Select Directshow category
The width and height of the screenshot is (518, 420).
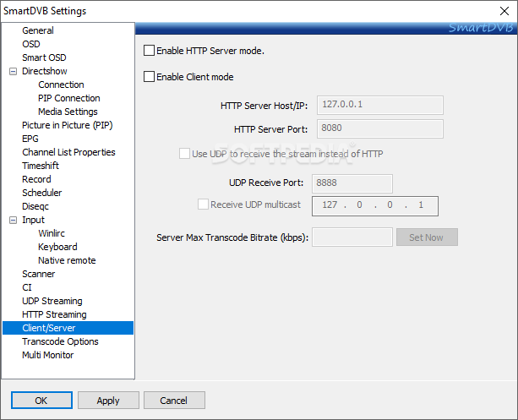(45, 71)
